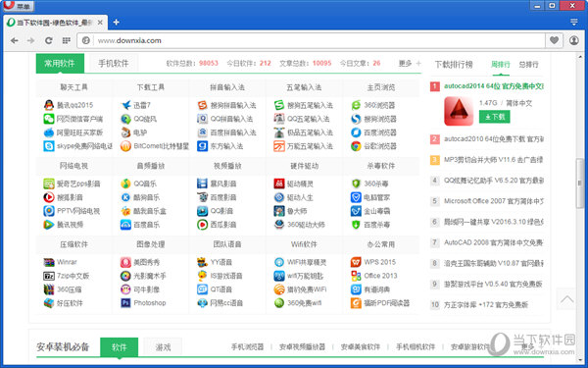The height and width of the screenshot is (368, 588).
Task: Click the 搜狗拼音输入法 icon
Action: [203, 105]
